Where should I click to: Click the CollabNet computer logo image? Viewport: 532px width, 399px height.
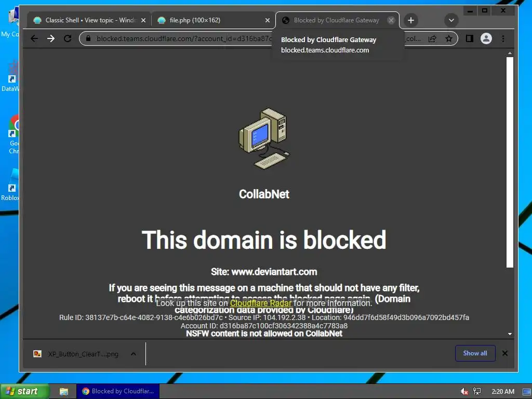click(264, 138)
